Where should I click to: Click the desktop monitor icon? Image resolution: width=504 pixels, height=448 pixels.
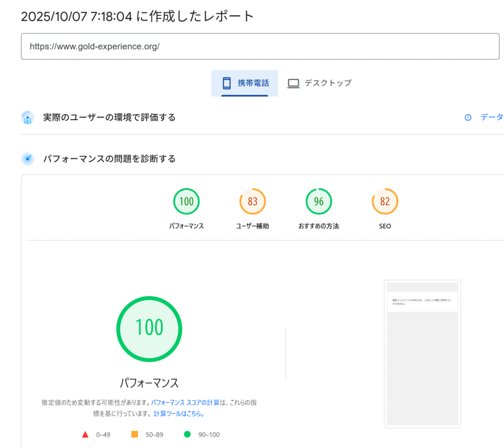click(x=293, y=83)
